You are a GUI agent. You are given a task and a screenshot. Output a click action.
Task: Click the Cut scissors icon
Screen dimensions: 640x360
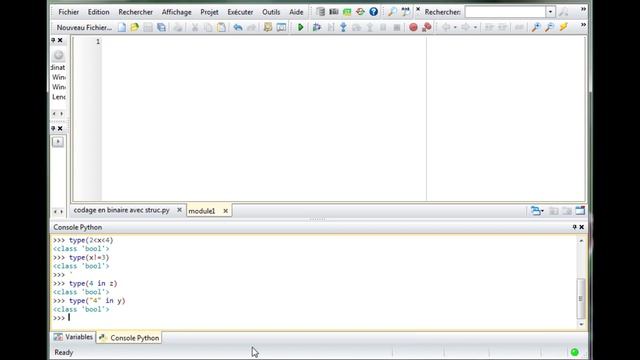click(195, 27)
